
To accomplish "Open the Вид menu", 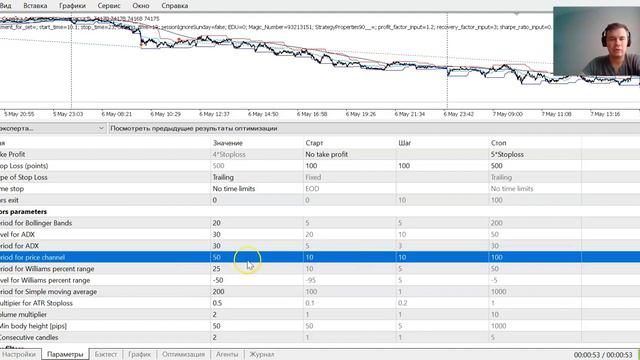I will click(6, 6).
